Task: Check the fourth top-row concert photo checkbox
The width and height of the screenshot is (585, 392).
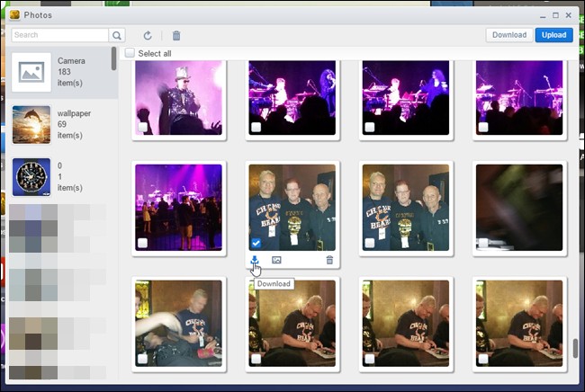Action: pyautogui.click(x=483, y=128)
